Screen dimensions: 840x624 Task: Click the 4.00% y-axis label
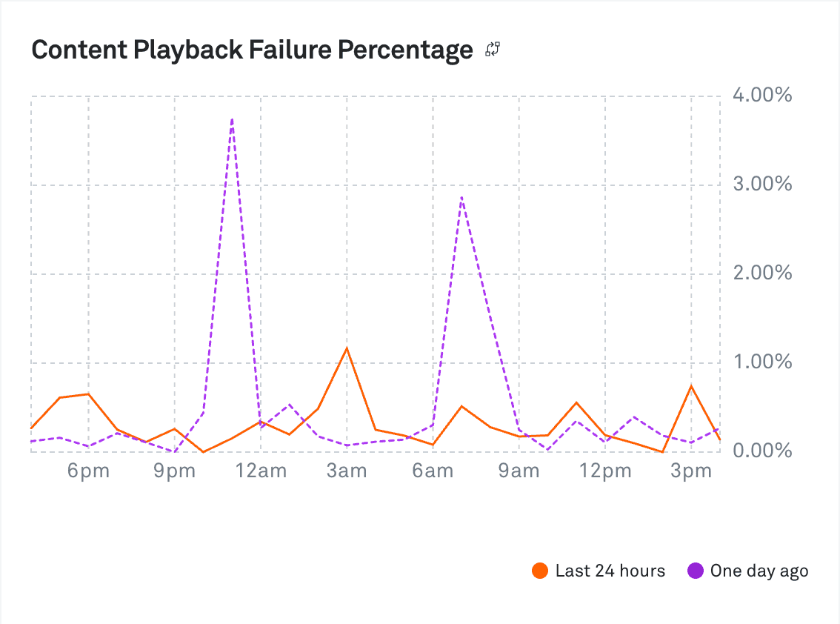click(x=762, y=96)
